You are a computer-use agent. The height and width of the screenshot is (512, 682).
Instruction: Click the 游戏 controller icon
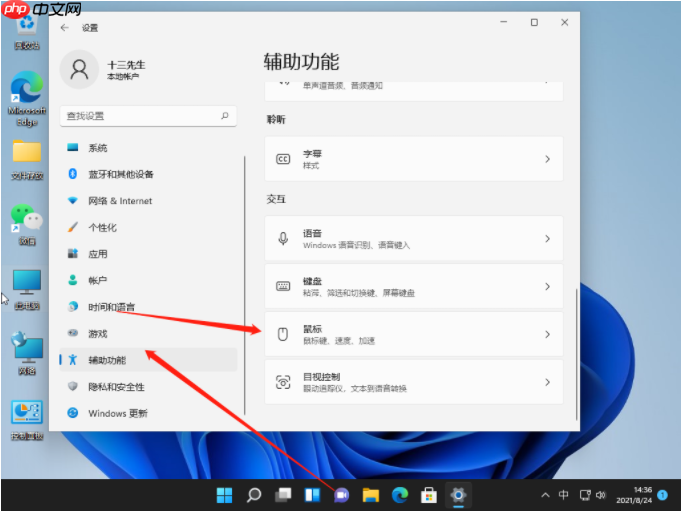73,333
